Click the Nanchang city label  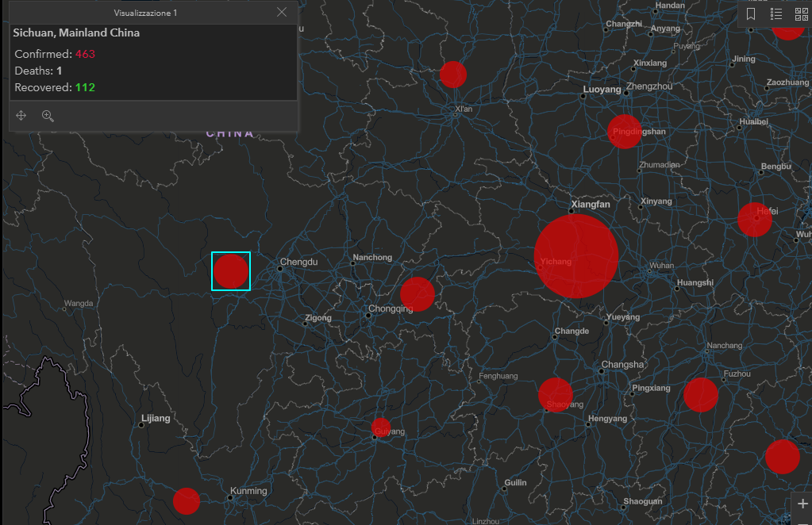click(x=725, y=345)
